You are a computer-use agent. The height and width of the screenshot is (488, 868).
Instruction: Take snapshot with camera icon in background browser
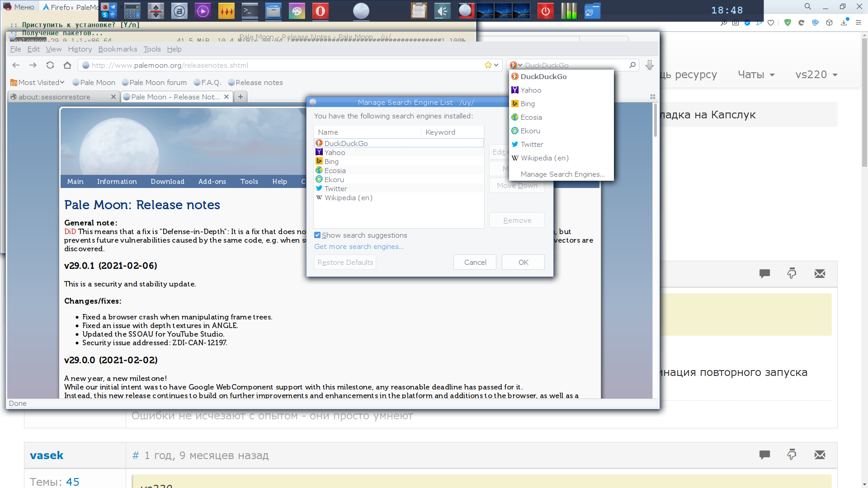point(736,23)
